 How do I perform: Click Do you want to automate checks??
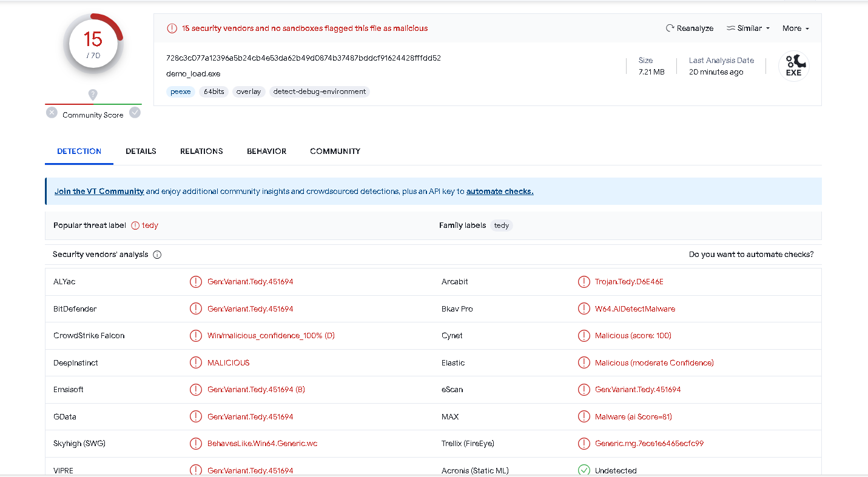(x=751, y=255)
